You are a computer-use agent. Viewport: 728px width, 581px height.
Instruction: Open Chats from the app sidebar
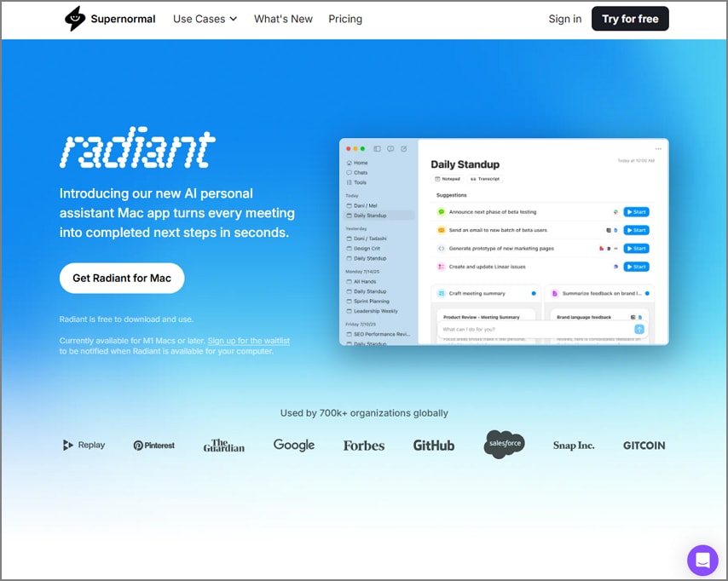[361, 173]
